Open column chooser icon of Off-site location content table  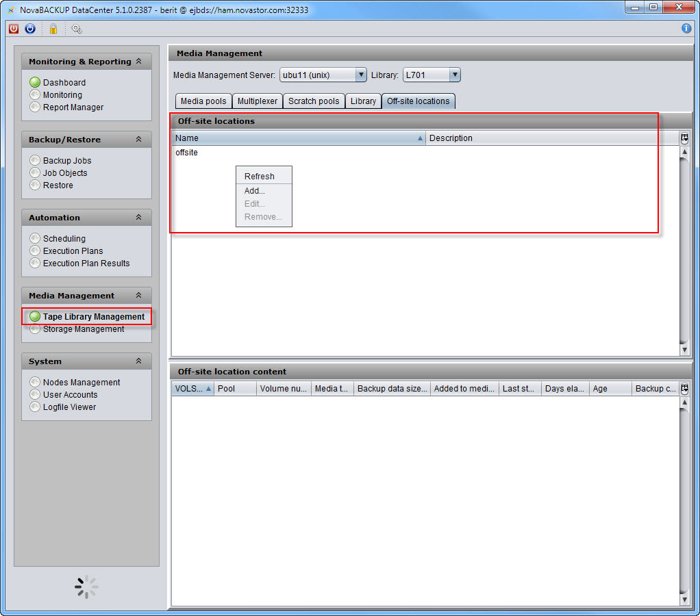coord(684,389)
